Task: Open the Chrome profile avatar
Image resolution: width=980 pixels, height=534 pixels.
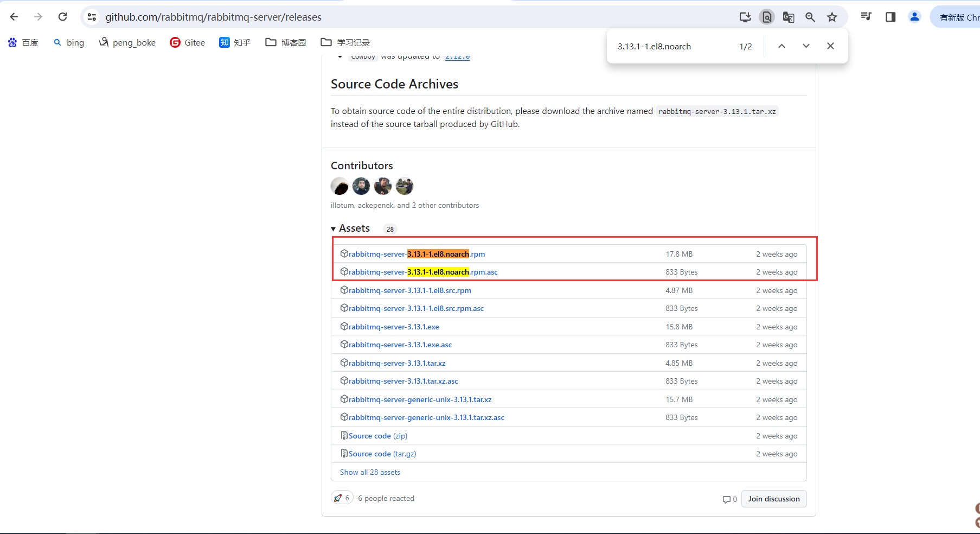Action: [x=914, y=17]
